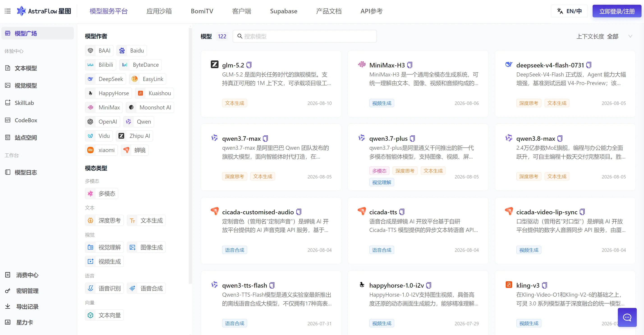Screen dimensions: 644x335
Task: Toggle the 语音识别 modality filter
Action: tap(104, 288)
